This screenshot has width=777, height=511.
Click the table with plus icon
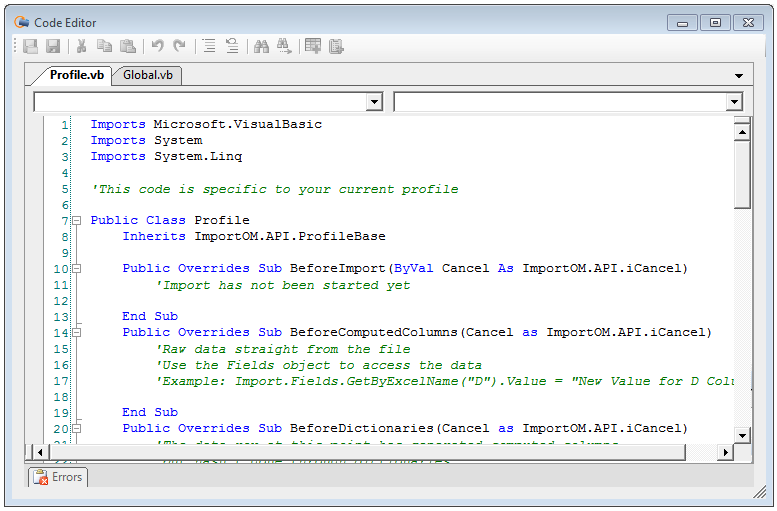(x=313, y=46)
